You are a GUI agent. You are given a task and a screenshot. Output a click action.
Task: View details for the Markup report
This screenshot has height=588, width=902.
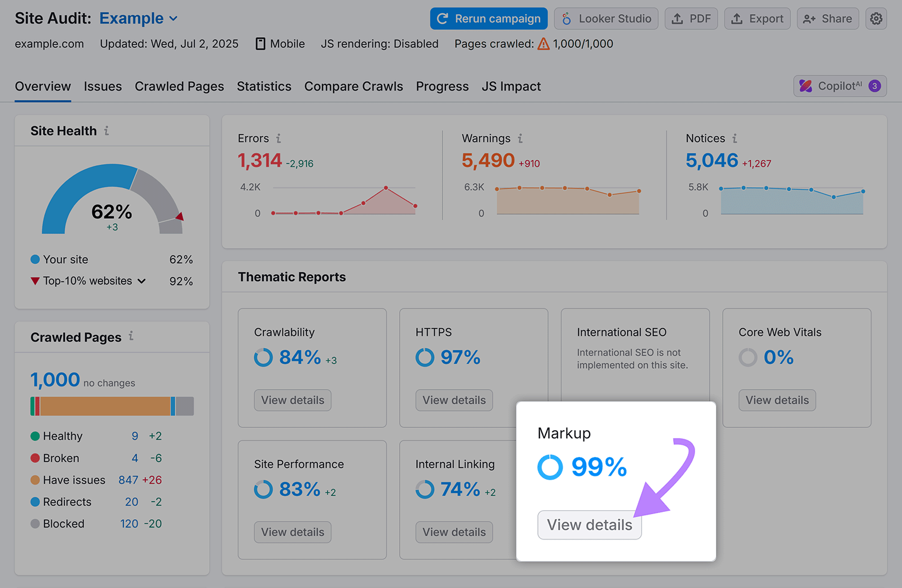(x=589, y=525)
